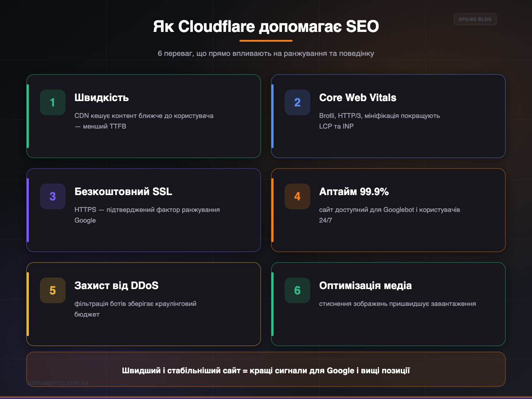Click text "HTTPS — підтверджений фактор ранжування"
Screen dimensions: 532x399
147,210
